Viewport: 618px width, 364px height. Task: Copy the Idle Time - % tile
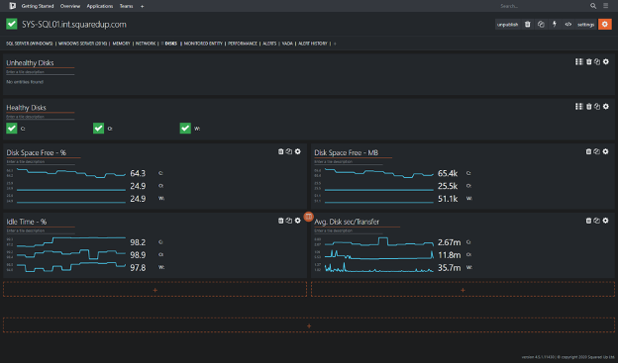pos(289,221)
